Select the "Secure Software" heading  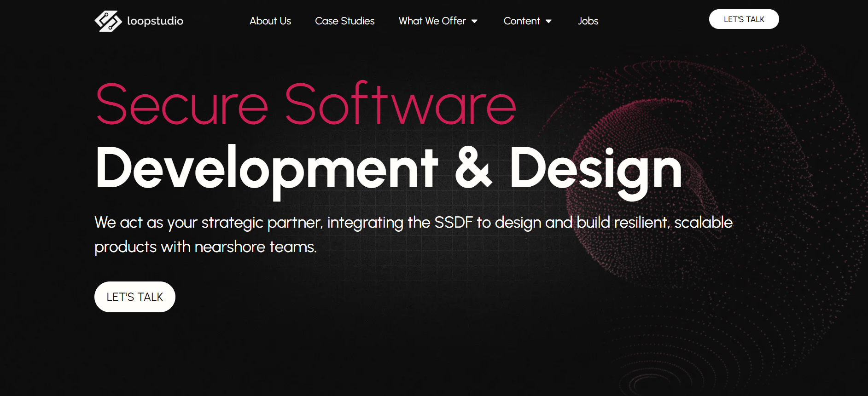point(306,104)
